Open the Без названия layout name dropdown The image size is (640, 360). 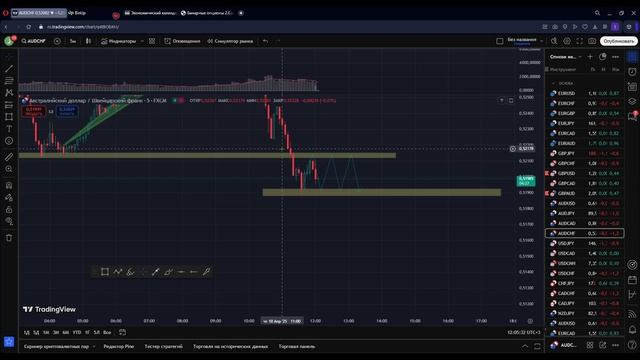tap(524, 41)
